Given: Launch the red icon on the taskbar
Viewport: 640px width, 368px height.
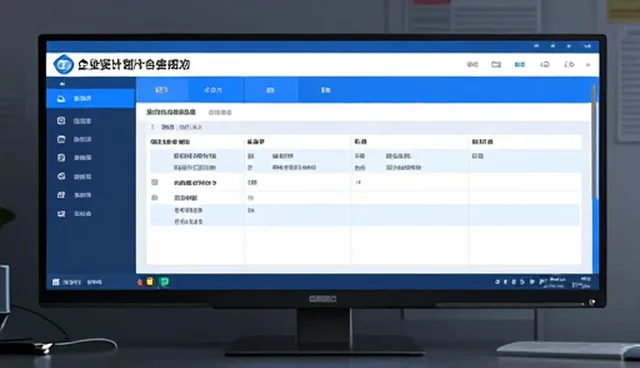Looking at the screenshot, I should click(140, 282).
